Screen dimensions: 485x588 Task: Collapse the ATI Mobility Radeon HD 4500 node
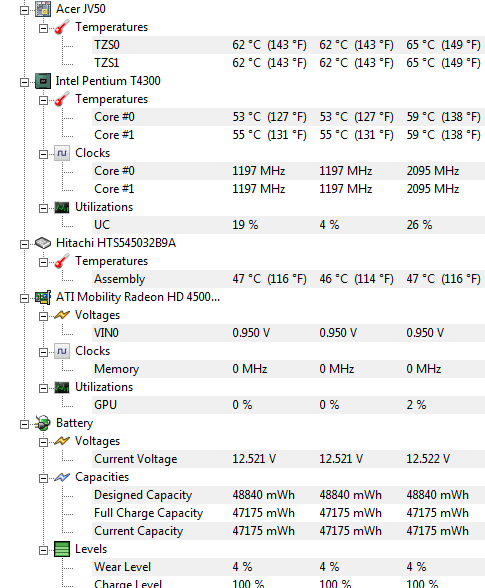(24, 298)
